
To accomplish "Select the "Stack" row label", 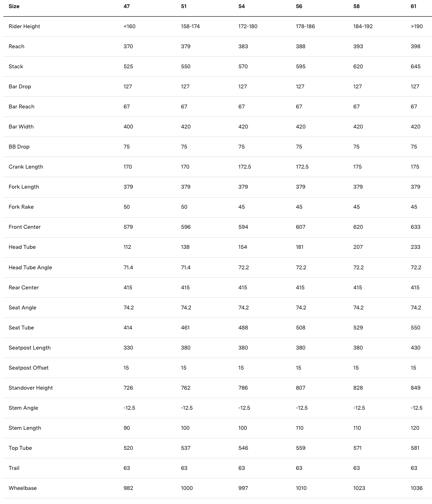I will tap(16, 67).
